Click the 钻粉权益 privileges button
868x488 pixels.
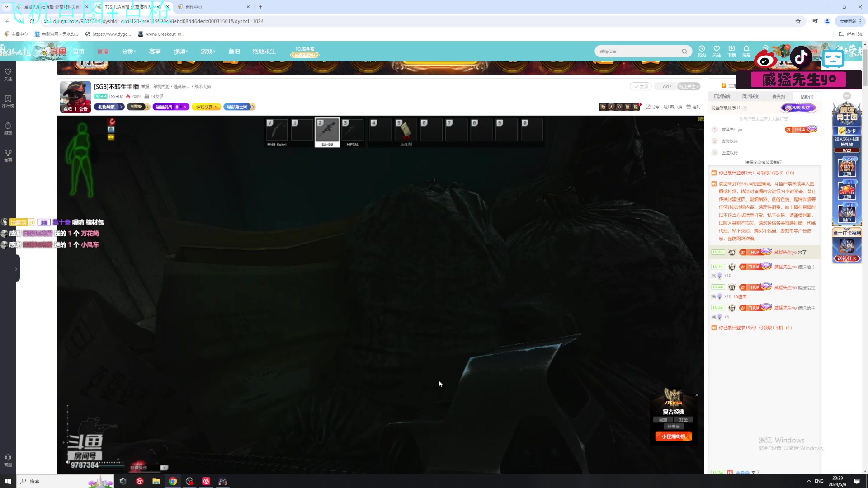[x=798, y=108]
